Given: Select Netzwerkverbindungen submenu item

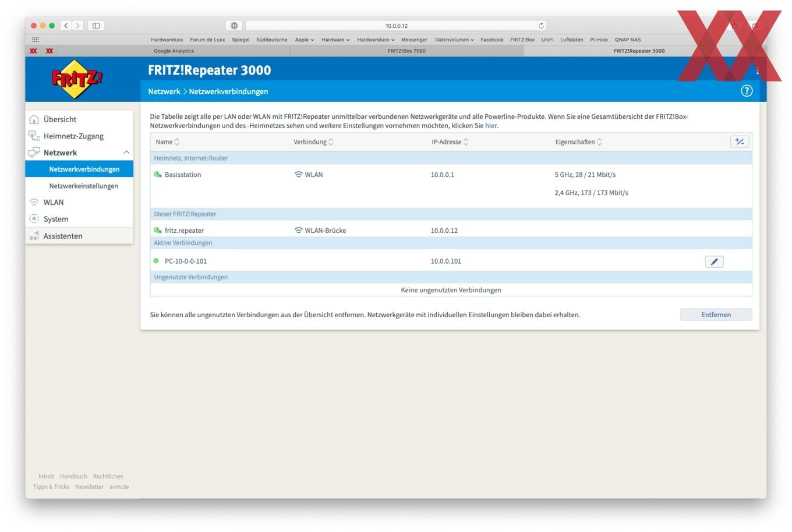Looking at the screenshot, I should pos(79,169).
